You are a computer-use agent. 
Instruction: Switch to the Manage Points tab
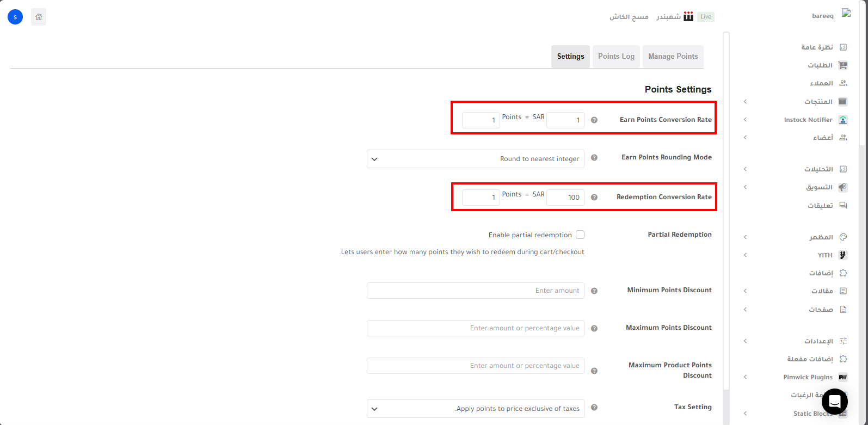[x=673, y=57]
